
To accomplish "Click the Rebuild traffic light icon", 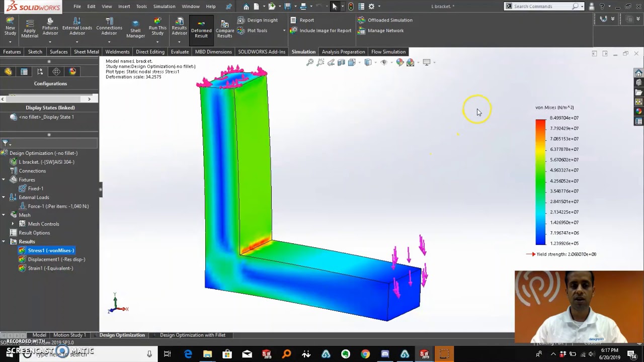I will pyautogui.click(x=351, y=7).
